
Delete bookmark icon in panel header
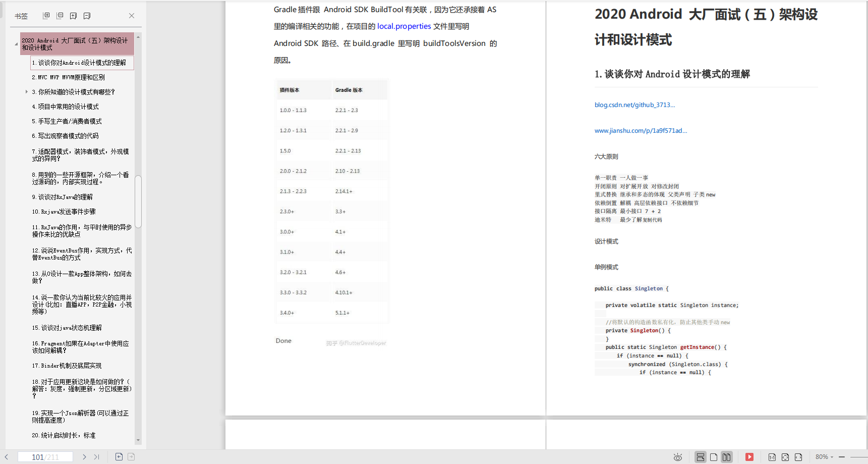click(87, 16)
